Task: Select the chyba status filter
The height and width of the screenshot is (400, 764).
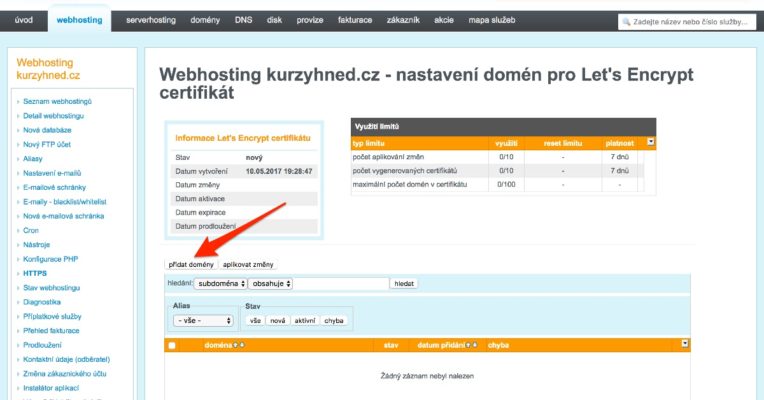Action: point(334,321)
